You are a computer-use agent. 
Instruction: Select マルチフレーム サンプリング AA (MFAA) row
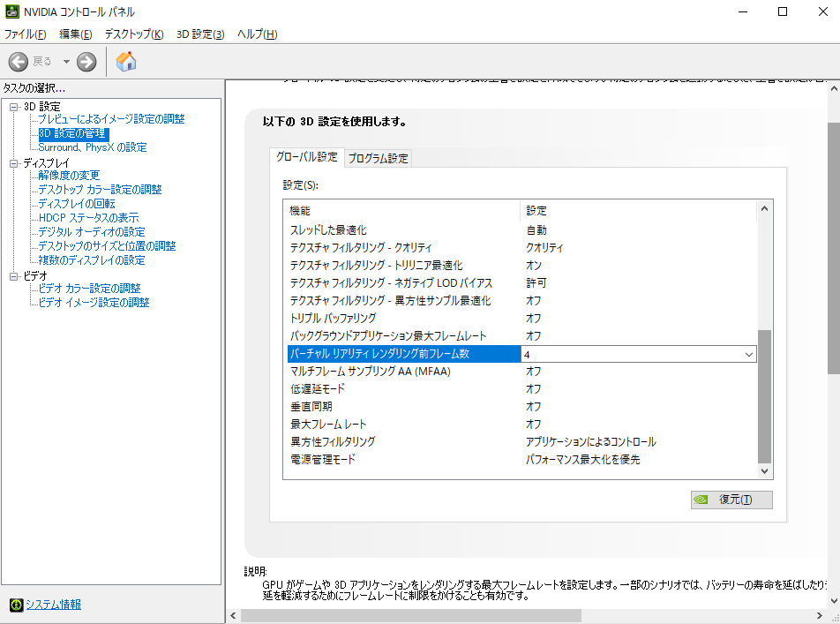[x=522, y=372]
